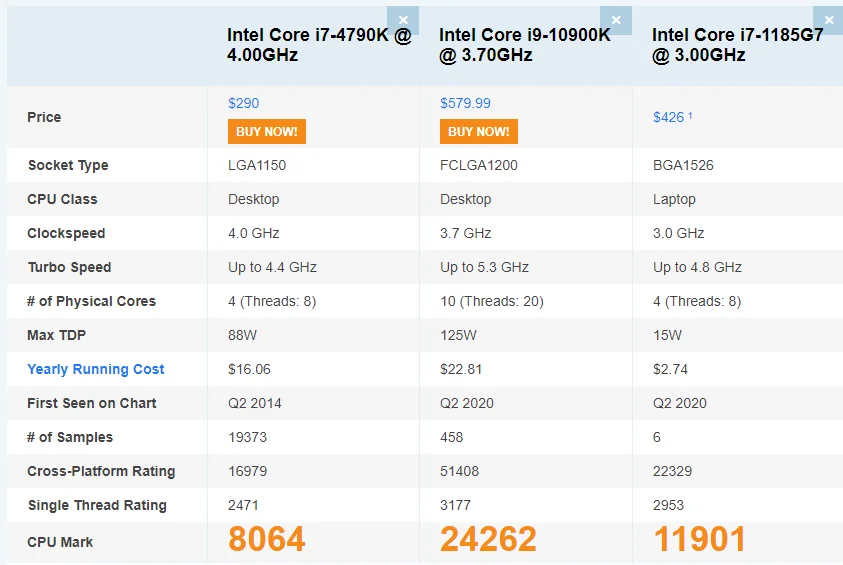The height and width of the screenshot is (565, 843).
Task: Click the # of Physical Cores label
Action: (91, 301)
